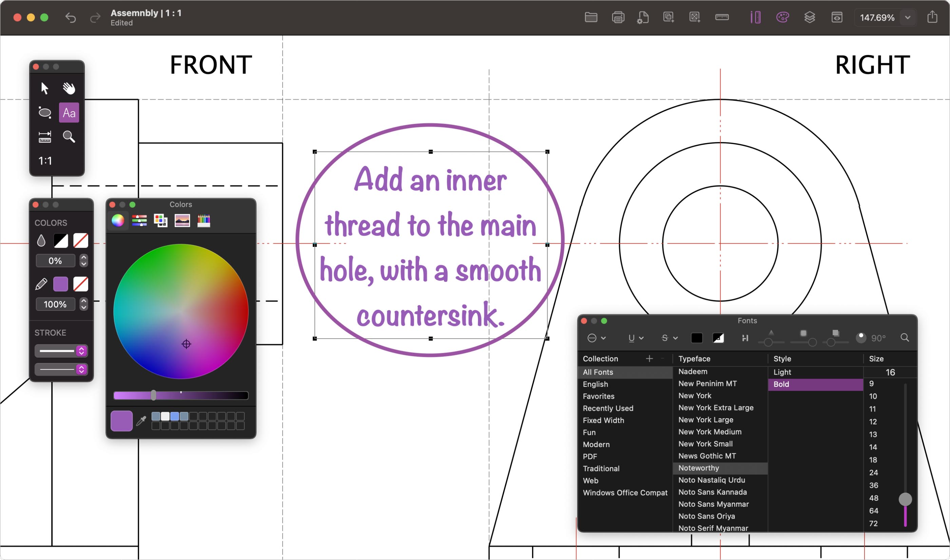Select the measurement tool in the tools palette
950x560 pixels.
coord(44,137)
